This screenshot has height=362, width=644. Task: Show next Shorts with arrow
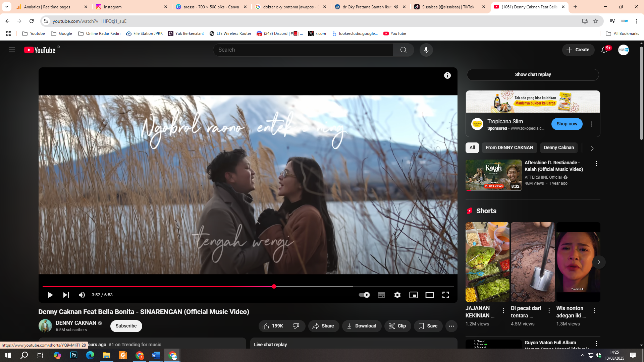599,262
